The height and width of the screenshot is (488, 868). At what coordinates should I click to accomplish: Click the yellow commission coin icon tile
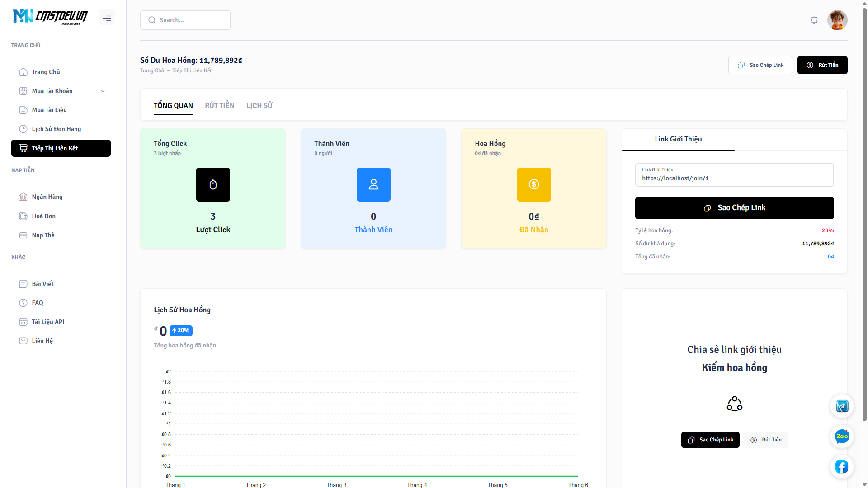click(x=534, y=184)
